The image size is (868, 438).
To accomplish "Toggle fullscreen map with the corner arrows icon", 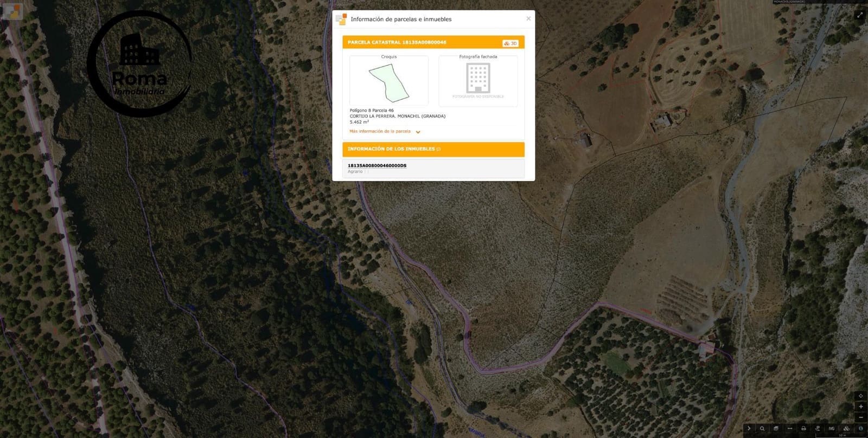I will [x=860, y=15].
